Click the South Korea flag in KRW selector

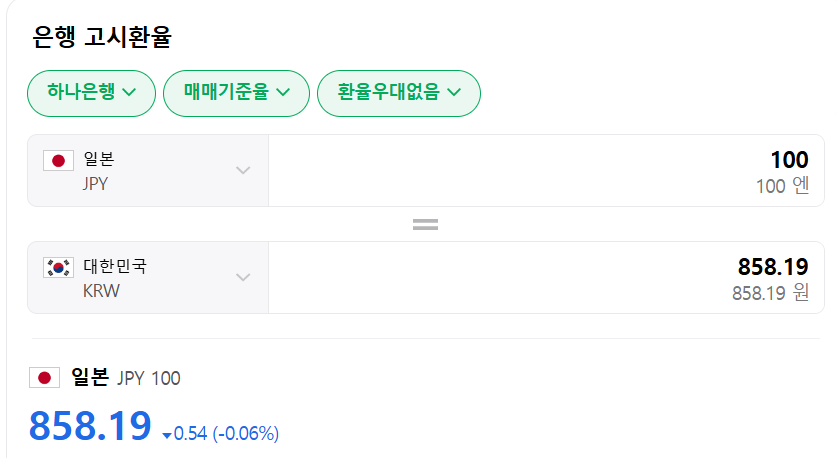pos(59,267)
